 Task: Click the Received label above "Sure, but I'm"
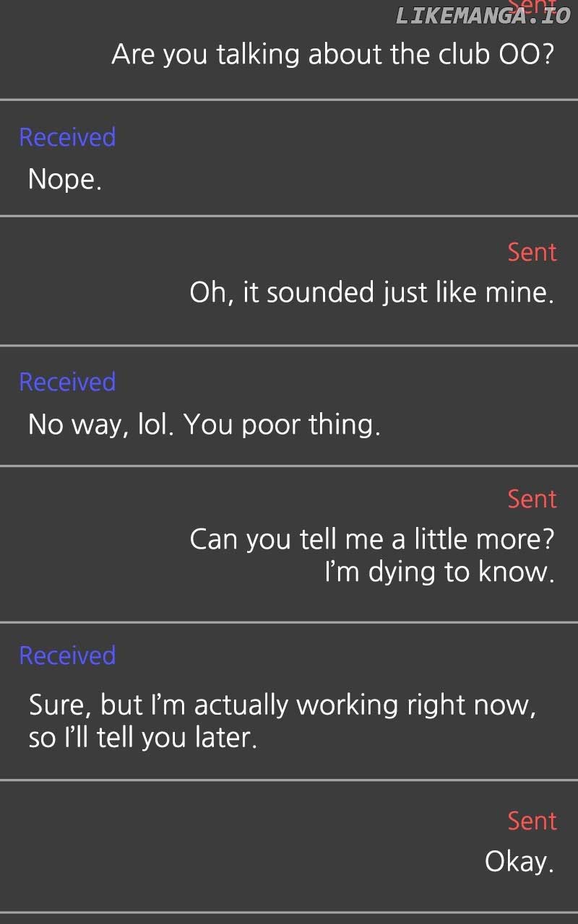point(67,655)
